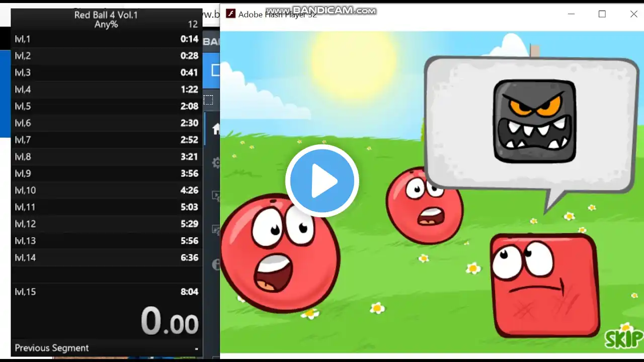The height and width of the screenshot is (362, 644).
Task: Open Bandicam Home tab icon
Action: pos(216,129)
